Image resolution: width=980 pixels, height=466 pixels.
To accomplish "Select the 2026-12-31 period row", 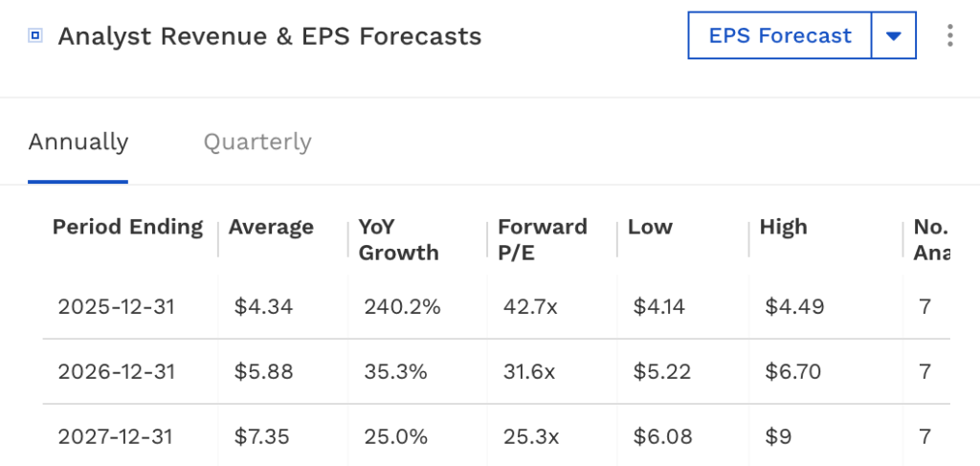I will 116,371.
